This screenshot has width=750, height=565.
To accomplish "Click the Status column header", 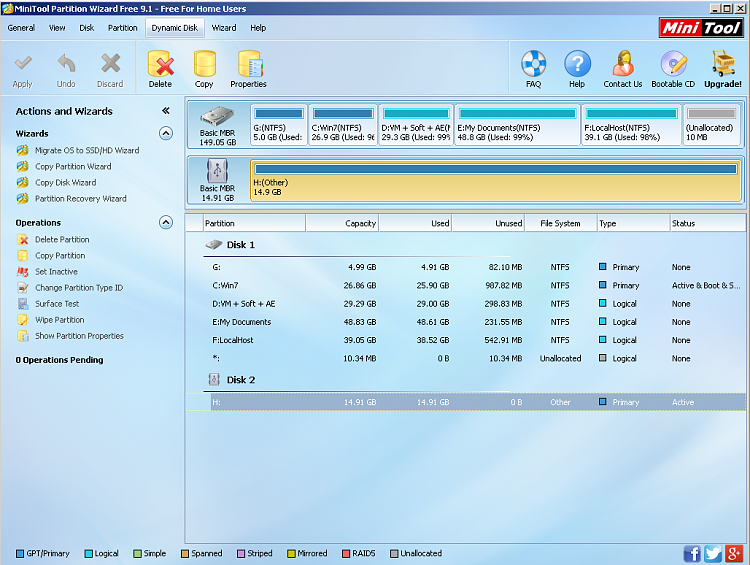I will (707, 223).
